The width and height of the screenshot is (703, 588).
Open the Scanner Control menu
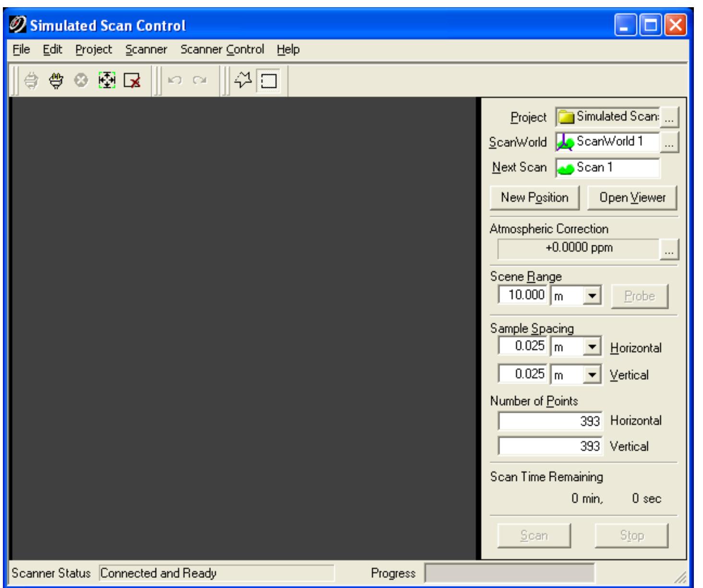222,49
